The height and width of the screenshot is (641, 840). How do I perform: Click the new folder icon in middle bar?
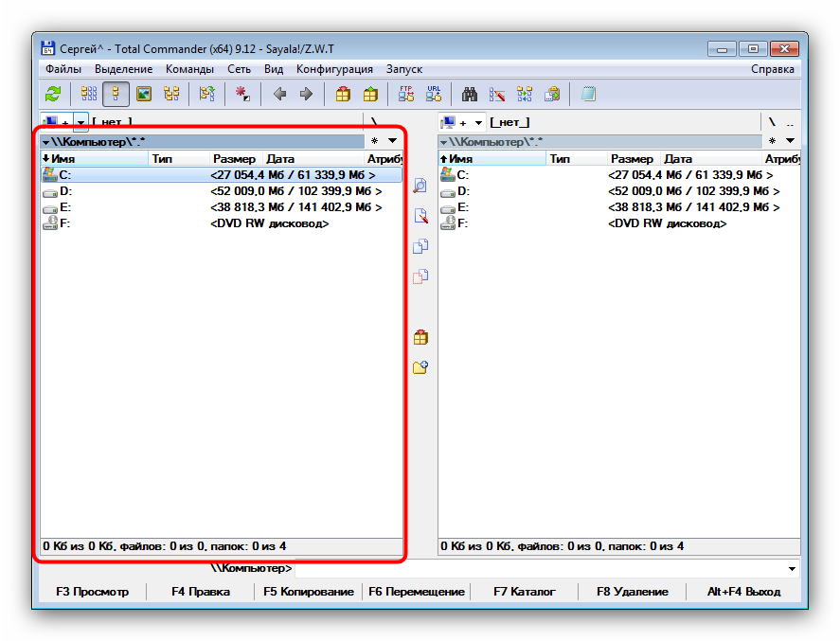coord(420,367)
